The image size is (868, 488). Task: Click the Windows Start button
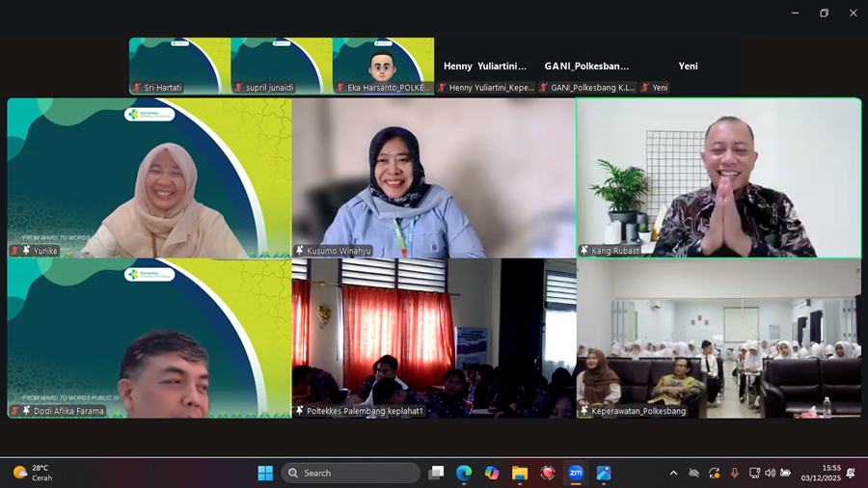pos(265,473)
